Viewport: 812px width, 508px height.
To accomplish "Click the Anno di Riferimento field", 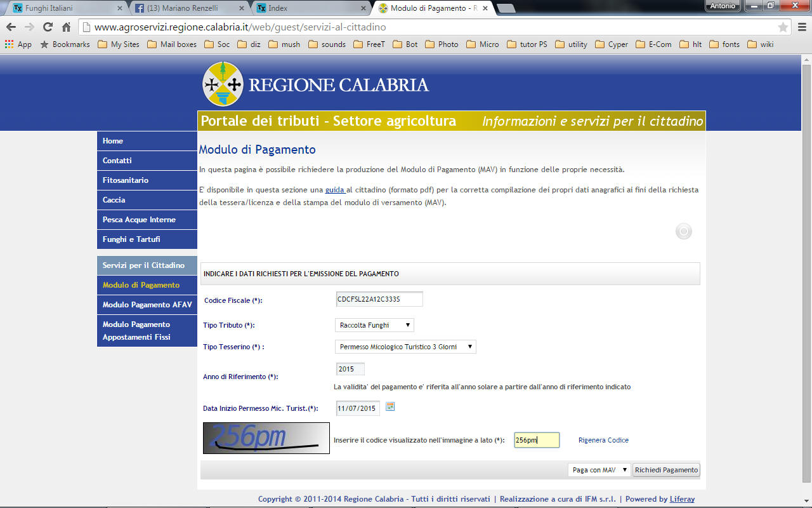I will (x=350, y=369).
